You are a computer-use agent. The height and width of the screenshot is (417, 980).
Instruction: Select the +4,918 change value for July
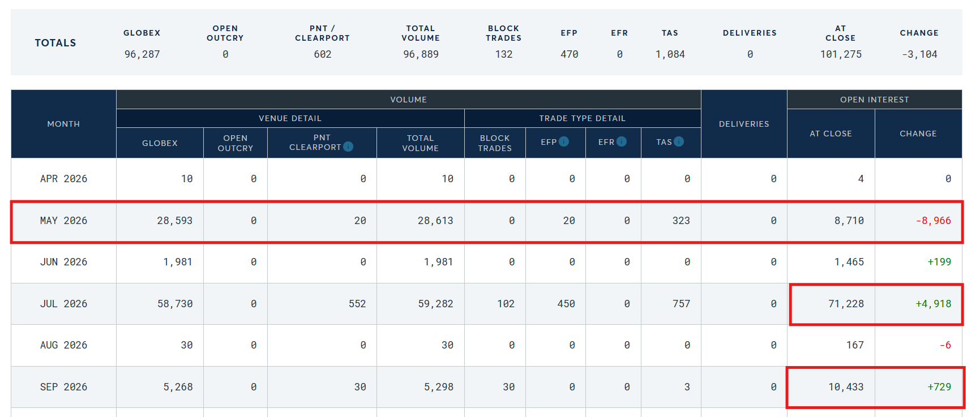[933, 304]
